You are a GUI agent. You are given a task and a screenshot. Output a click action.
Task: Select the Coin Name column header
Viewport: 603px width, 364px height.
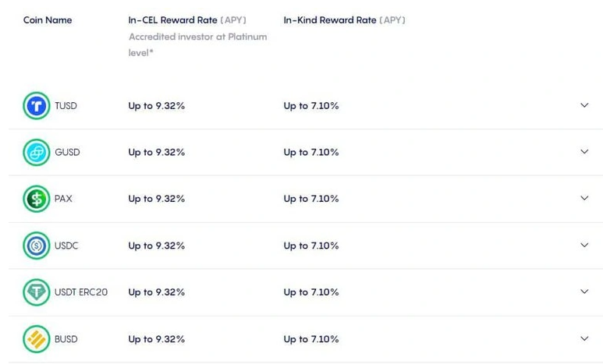(48, 20)
